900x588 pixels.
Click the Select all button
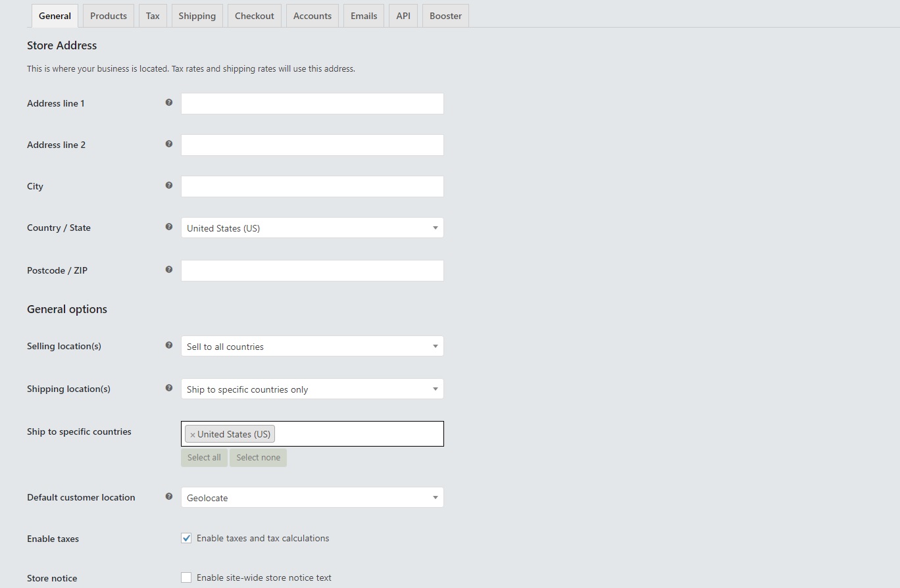pyautogui.click(x=204, y=458)
